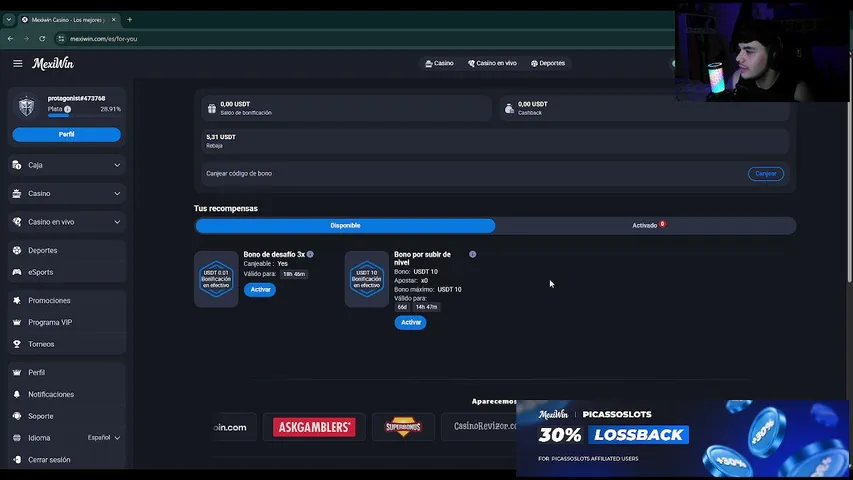Click the eSports gamepad icon
Screen dimensions: 853x480
17,272
